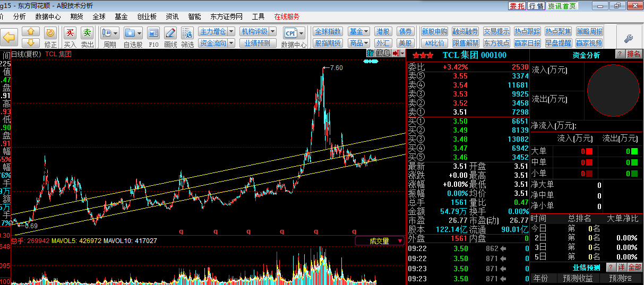
Task: Open the 卖出 sell icon
Action: (87, 33)
